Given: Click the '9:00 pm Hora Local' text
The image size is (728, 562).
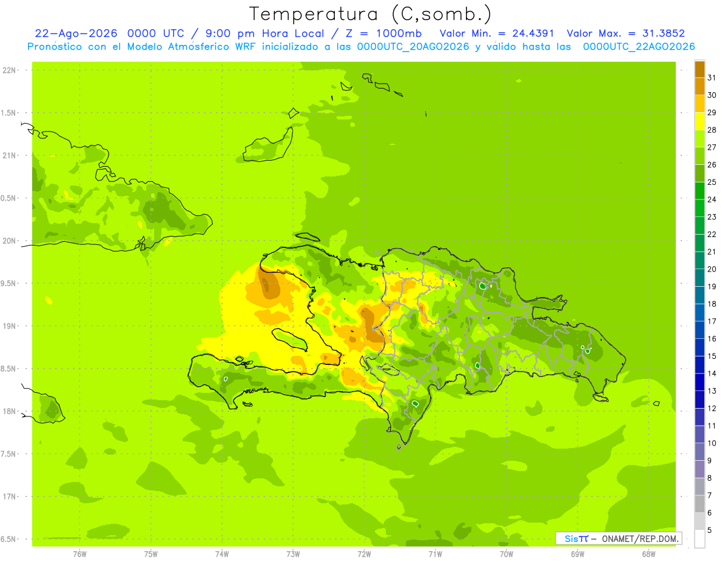Looking at the screenshot, I should point(265,33).
